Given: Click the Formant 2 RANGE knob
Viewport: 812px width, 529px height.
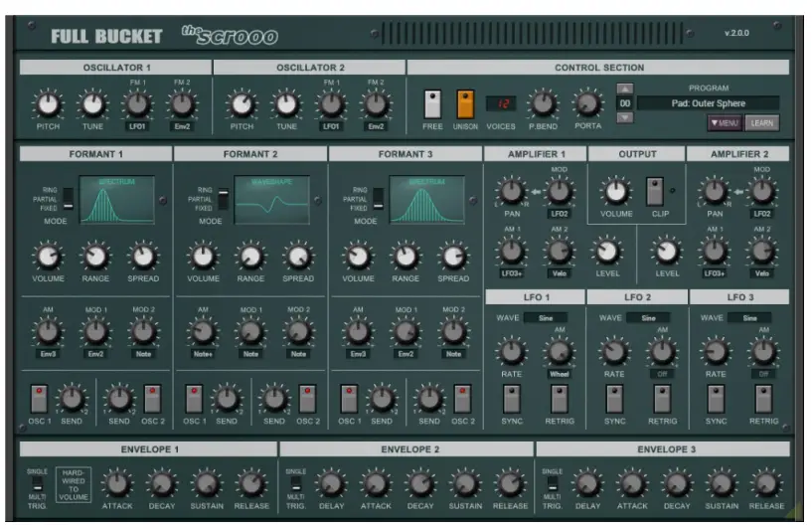Looking at the screenshot, I should pos(250,257).
